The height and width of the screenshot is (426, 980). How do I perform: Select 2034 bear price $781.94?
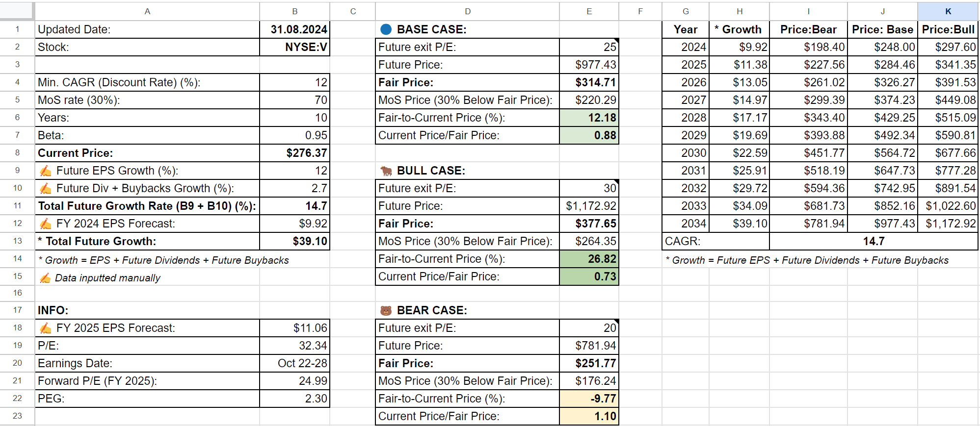coord(808,224)
